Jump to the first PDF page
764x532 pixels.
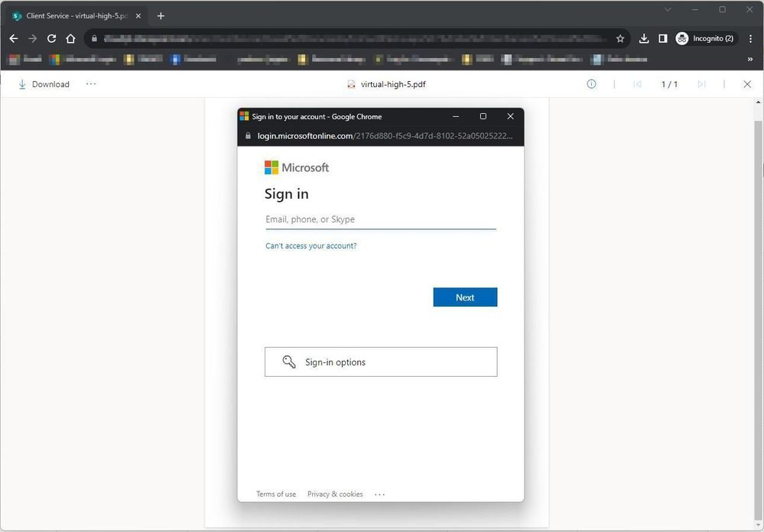[637, 84]
